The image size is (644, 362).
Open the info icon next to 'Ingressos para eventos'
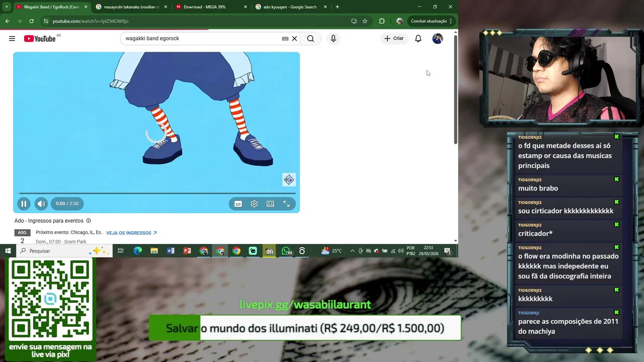point(89,221)
